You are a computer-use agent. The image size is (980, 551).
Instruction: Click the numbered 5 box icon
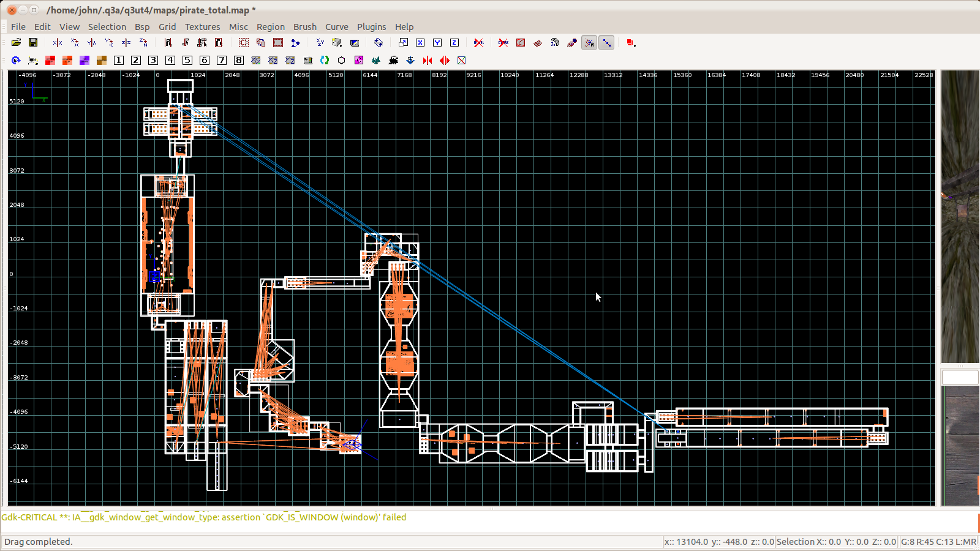pos(187,60)
